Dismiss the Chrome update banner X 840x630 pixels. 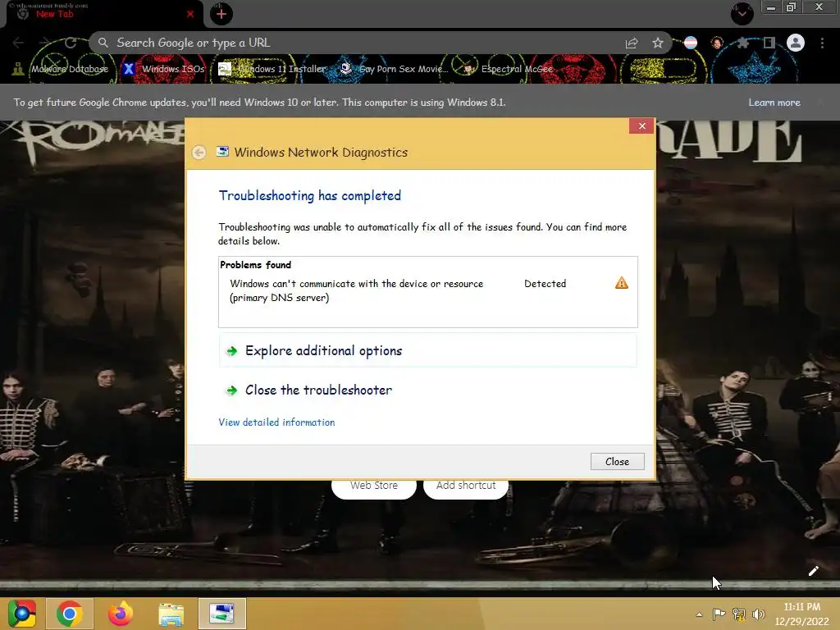(x=820, y=103)
